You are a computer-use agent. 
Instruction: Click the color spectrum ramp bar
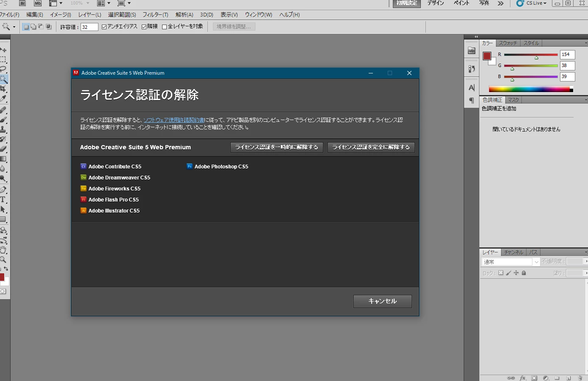click(531, 89)
